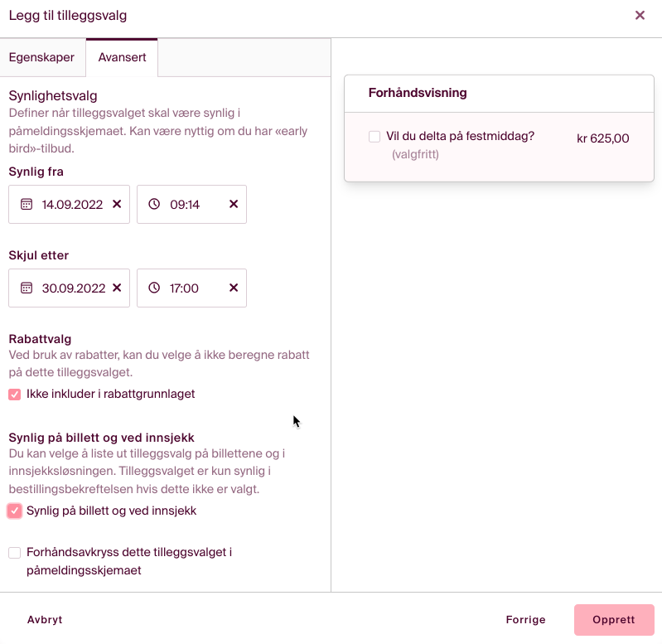Uncheck Ikke inkluder i rabattgrunnlaget

coord(15,395)
